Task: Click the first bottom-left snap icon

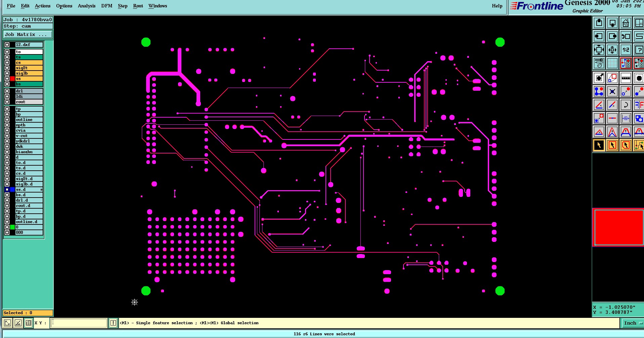Action: (x=7, y=323)
